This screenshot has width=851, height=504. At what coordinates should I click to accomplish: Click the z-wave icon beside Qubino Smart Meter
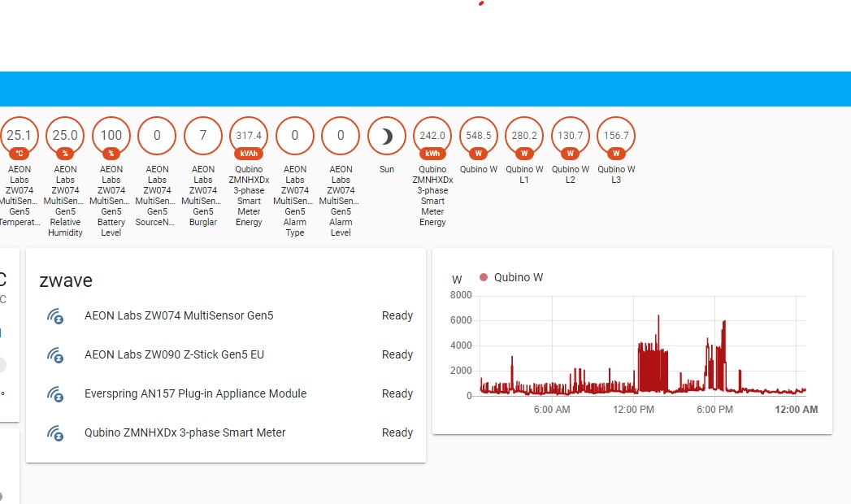[x=54, y=433]
